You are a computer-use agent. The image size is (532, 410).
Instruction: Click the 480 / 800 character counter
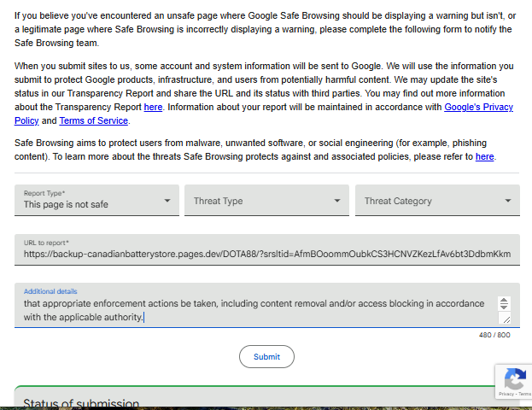pos(494,335)
